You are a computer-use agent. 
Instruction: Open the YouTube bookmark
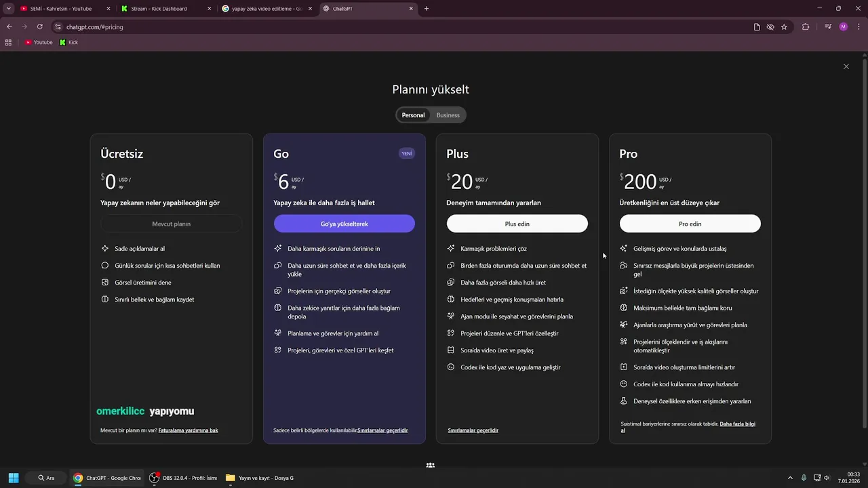(39, 42)
